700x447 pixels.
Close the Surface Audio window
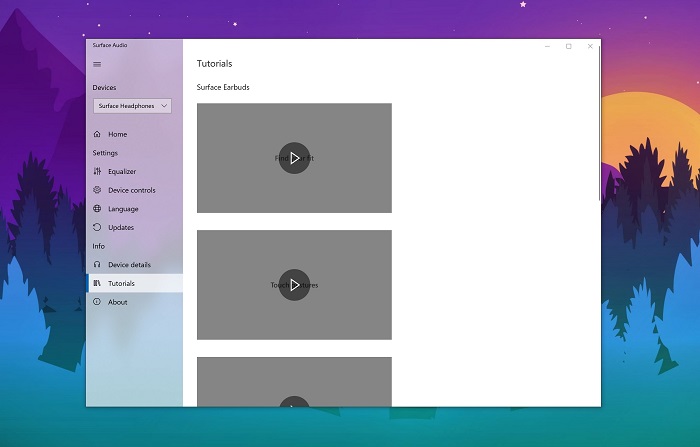(x=590, y=46)
